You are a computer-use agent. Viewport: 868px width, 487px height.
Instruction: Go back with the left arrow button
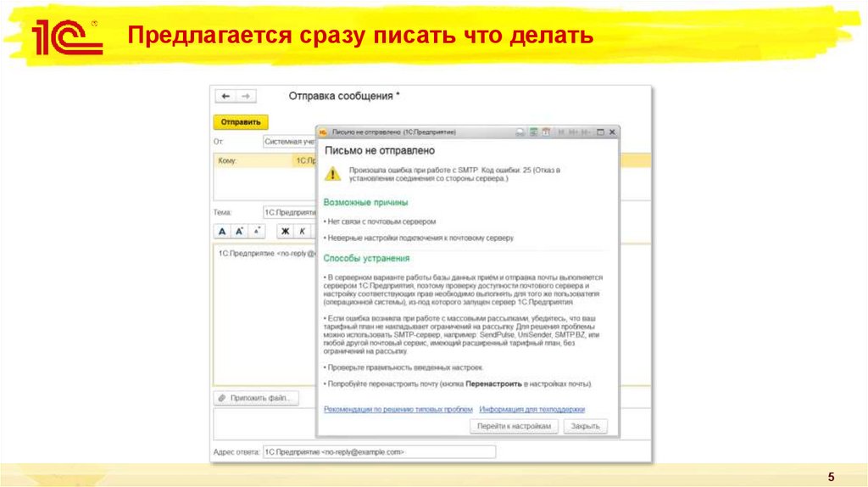pos(225,97)
